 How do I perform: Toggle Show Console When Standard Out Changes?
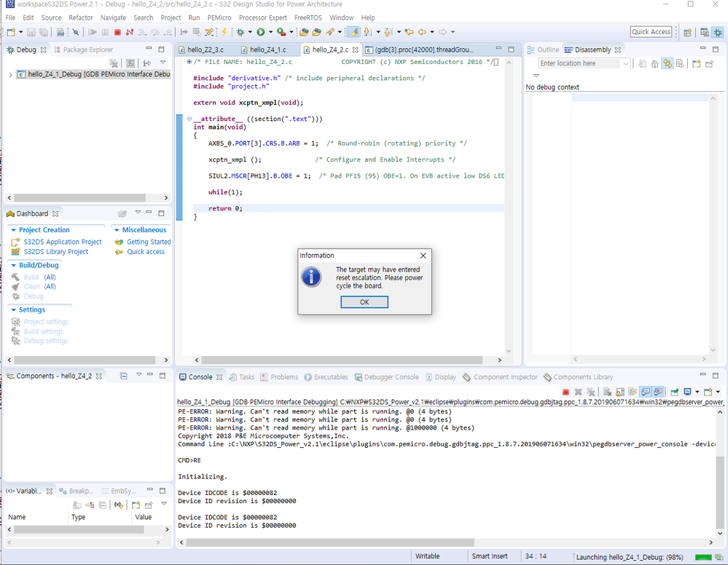tap(646, 392)
